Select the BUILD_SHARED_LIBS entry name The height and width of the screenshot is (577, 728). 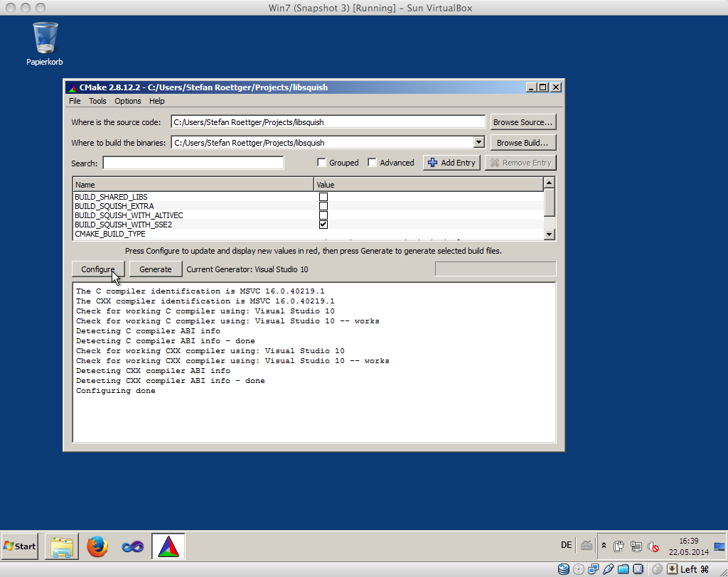click(x=111, y=197)
